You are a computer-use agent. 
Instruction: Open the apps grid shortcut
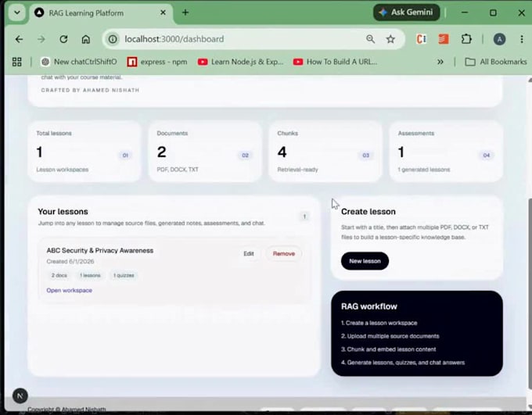point(17,62)
